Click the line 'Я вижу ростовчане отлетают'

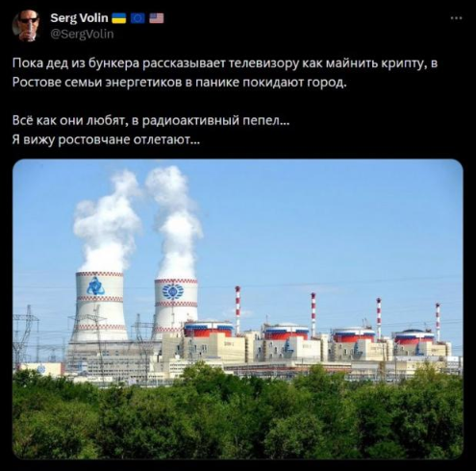(x=106, y=140)
